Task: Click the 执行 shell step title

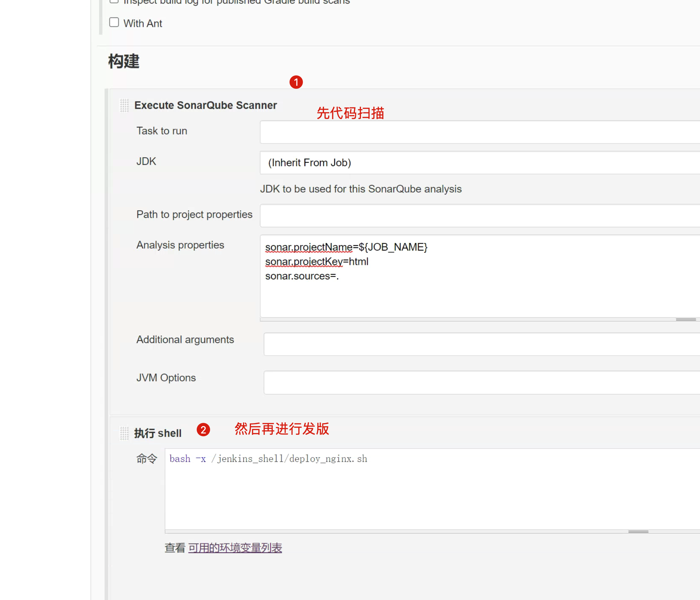Action: tap(157, 433)
